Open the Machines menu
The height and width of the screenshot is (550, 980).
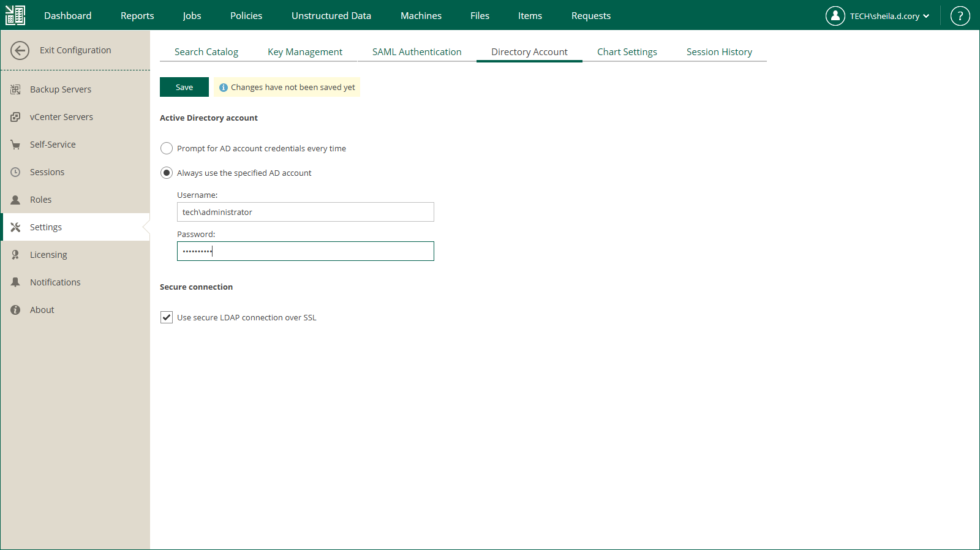[x=421, y=16]
